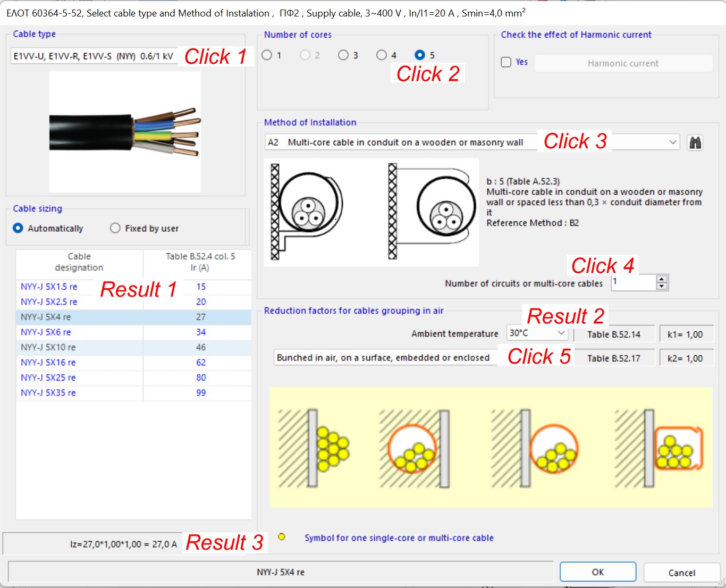Screen dimensions: 726x588
Task: Select the 1-core radio button
Action: [267, 54]
